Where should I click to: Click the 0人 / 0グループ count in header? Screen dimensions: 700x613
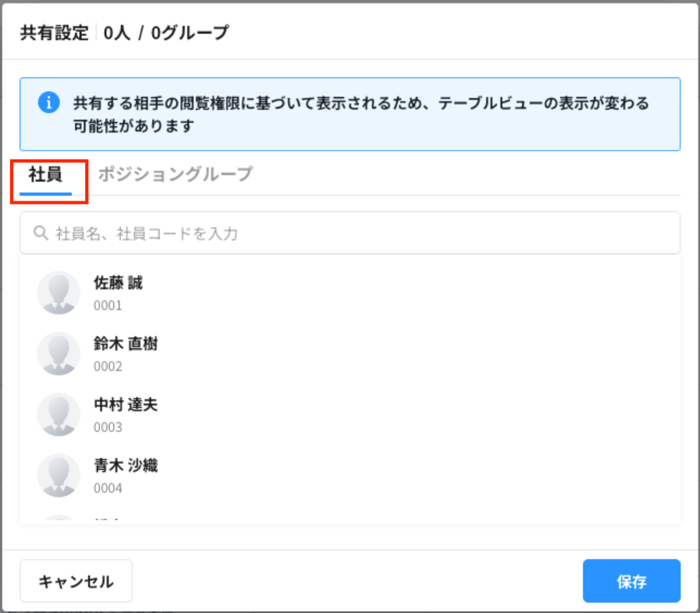[x=166, y=33]
